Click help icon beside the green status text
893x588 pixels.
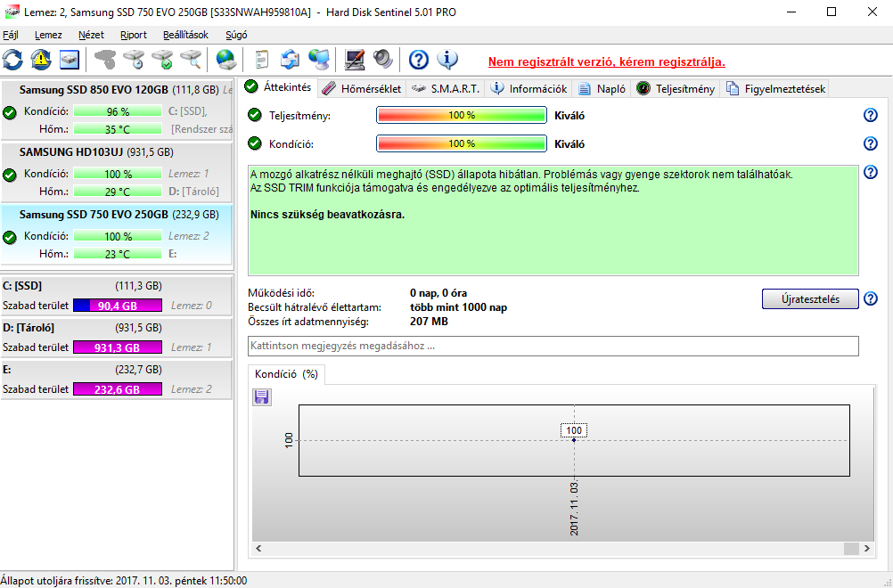click(870, 172)
